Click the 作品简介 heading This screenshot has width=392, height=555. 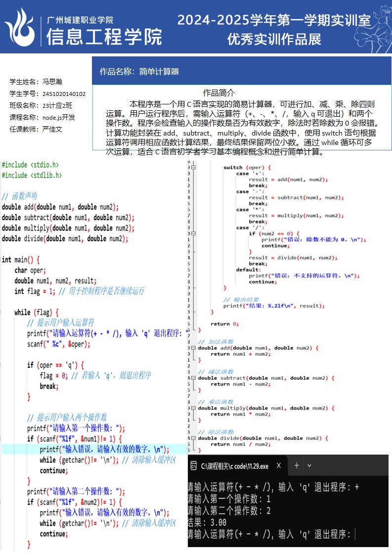click(219, 93)
